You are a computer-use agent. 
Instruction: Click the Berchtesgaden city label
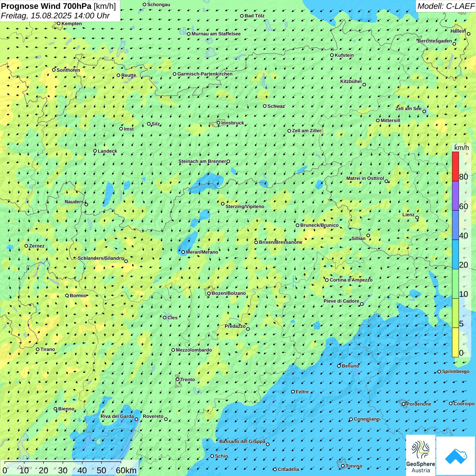435,41
